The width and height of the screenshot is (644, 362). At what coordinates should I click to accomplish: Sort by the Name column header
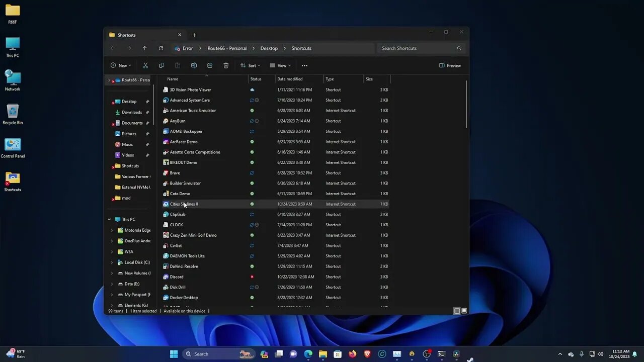tap(206, 79)
